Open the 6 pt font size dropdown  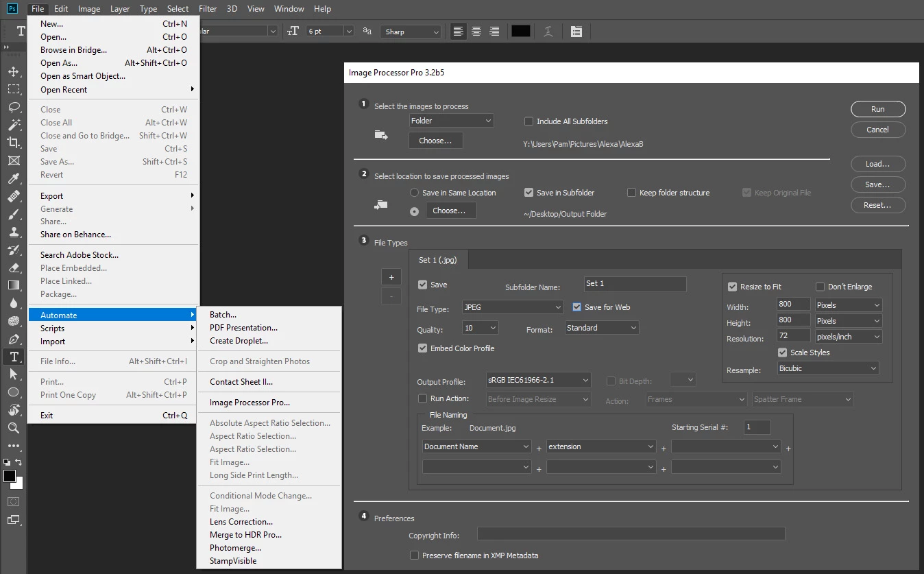coord(330,32)
